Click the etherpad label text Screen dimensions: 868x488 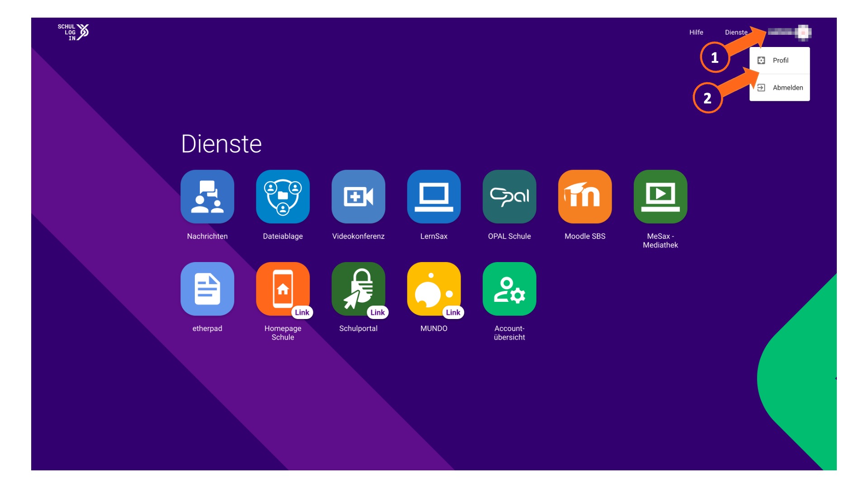(x=207, y=328)
